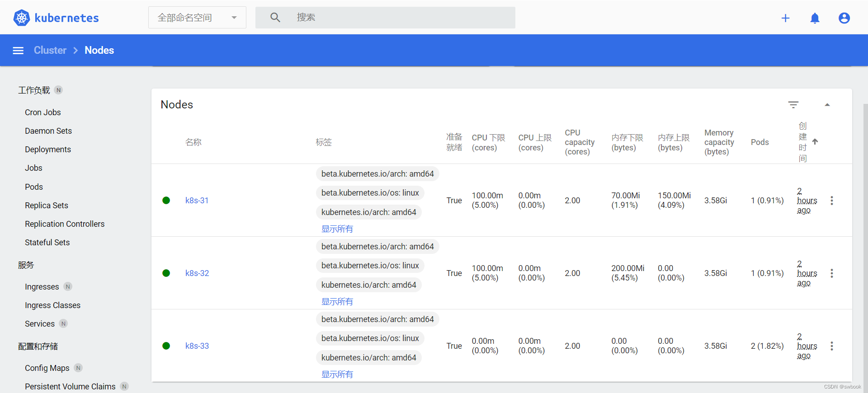
Task: Click kubernetes.io/arch: amd64 chip on k8s-33
Action: (x=368, y=358)
